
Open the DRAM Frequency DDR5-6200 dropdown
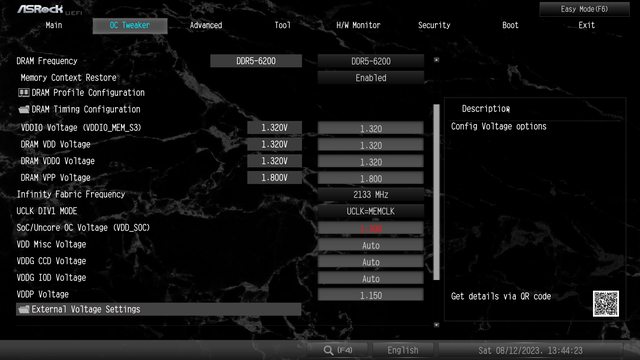(371, 61)
